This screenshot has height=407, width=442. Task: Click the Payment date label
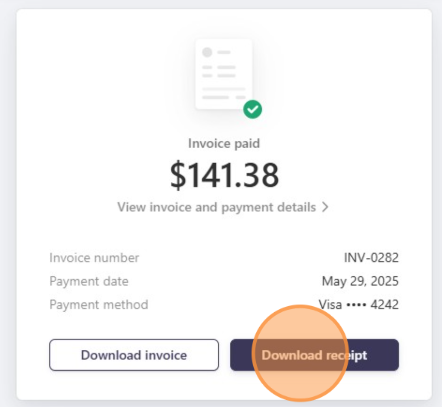tap(89, 281)
